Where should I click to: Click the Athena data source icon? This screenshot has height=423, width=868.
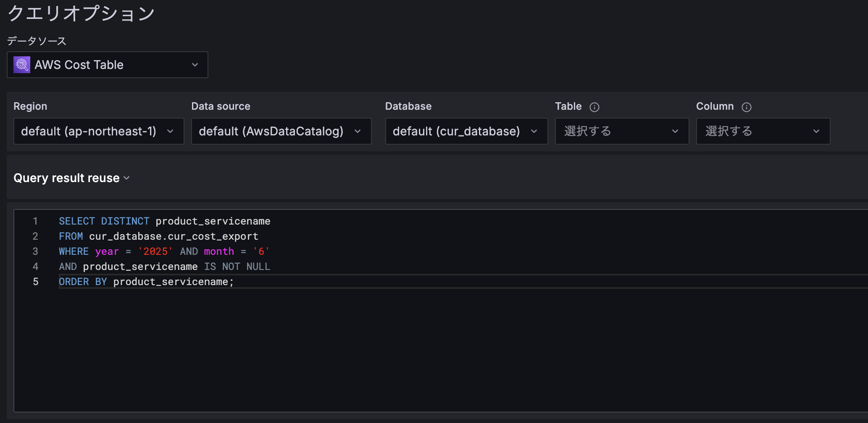22,65
